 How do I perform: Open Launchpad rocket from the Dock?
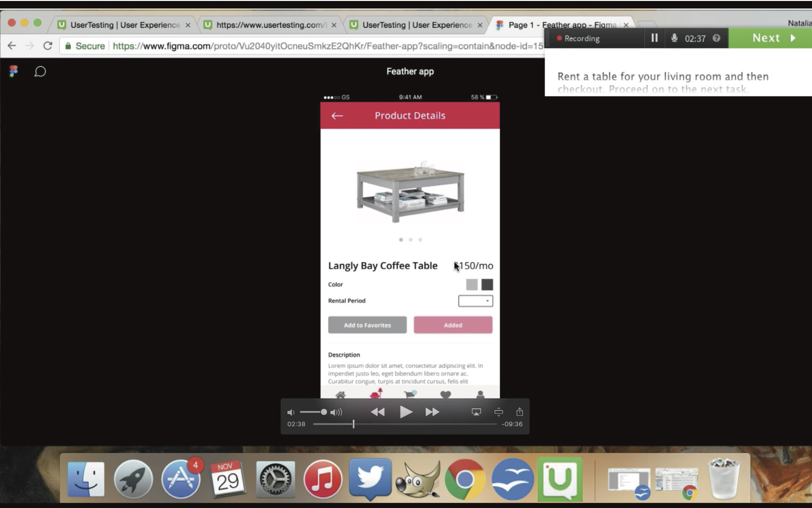coord(133,479)
